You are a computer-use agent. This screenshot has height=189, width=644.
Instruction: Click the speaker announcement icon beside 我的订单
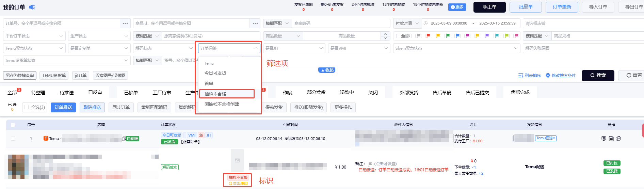[x=32, y=7]
